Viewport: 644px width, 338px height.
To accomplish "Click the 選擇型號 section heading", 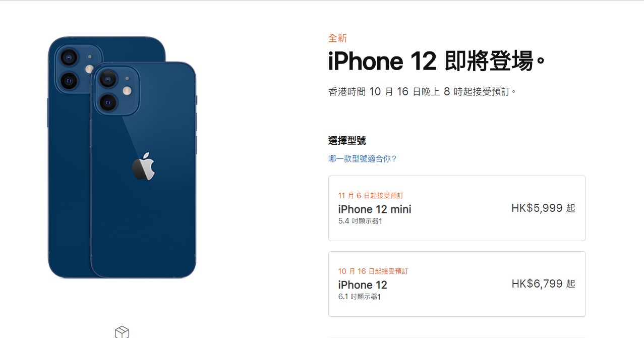I will pyautogui.click(x=347, y=141).
